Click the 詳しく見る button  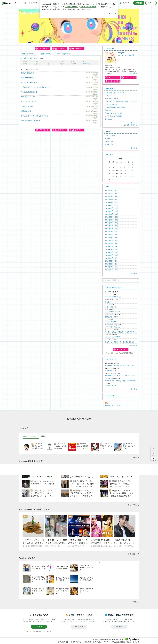[x=79, y=627]
